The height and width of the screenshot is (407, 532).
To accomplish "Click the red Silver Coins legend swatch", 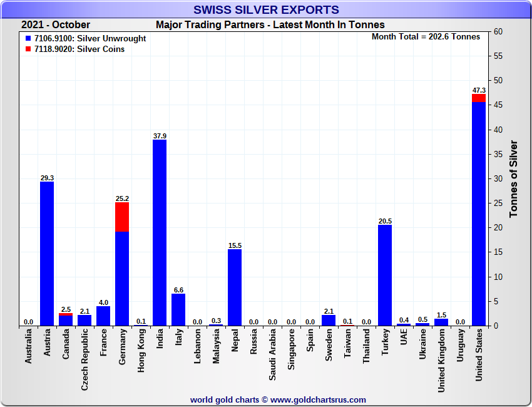I will coord(29,49).
